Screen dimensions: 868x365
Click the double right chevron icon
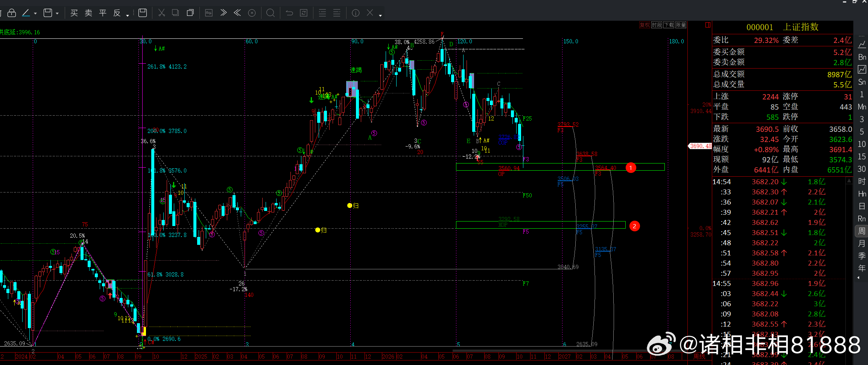[223, 13]
